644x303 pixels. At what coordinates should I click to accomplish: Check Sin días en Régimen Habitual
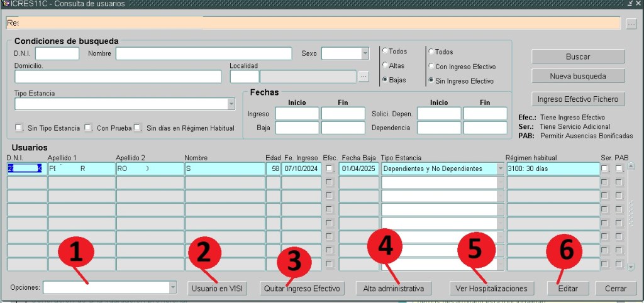(137, 128)
